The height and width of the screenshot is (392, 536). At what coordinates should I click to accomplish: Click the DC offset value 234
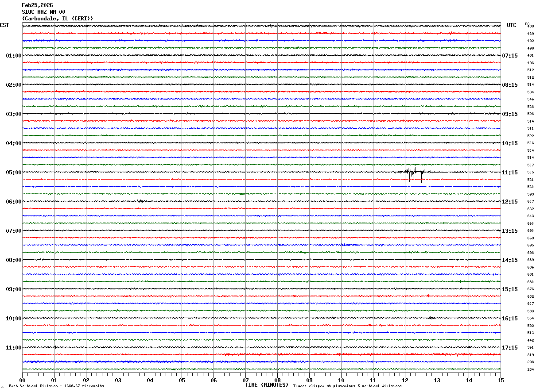(x=530, y=369)
